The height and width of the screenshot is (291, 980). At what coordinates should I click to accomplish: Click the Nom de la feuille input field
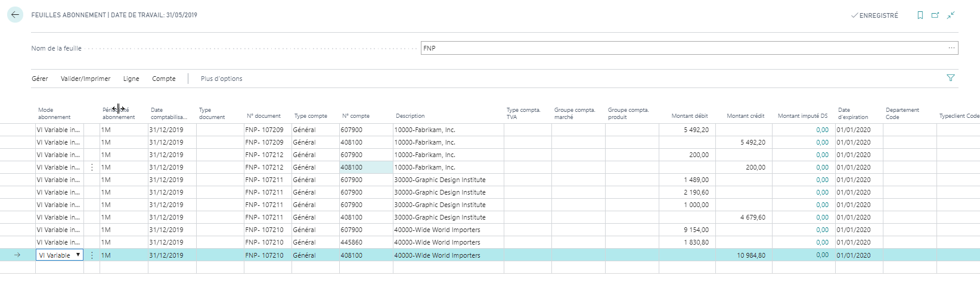coord(680,48)
